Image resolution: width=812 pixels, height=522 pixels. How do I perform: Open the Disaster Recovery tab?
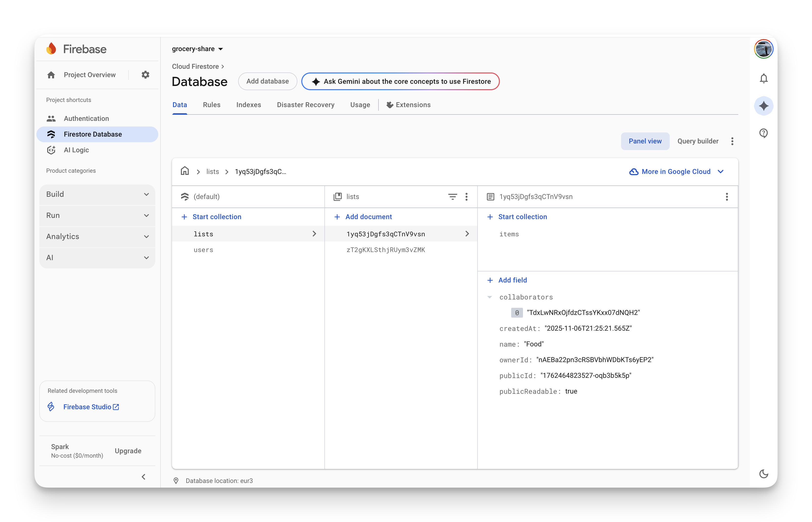click(x=305, y=105)
